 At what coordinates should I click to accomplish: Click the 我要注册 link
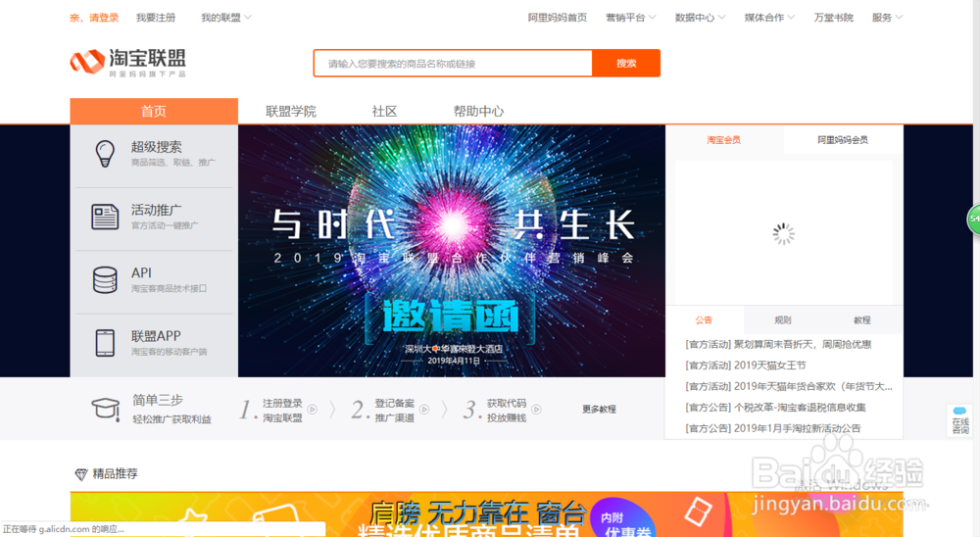tap(156, 18)
